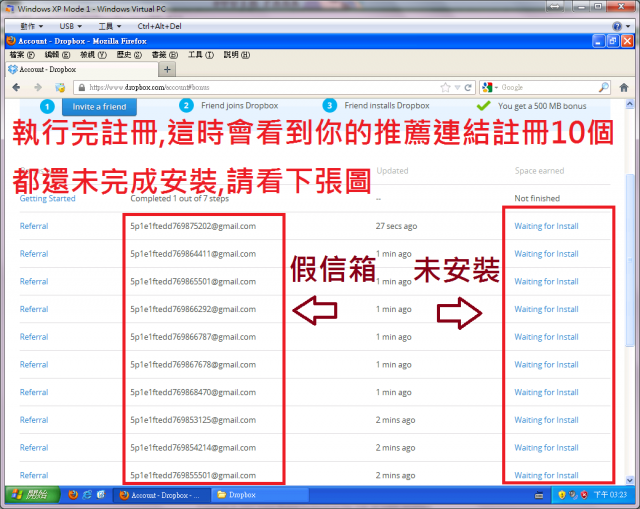Click Friend installs Dropbox step text
The height and width of the screenshot is (509, 640).
387,106
